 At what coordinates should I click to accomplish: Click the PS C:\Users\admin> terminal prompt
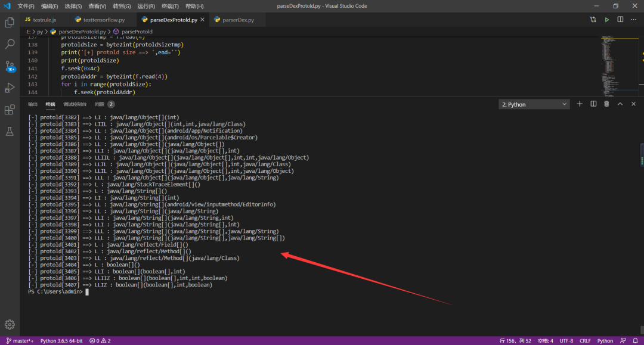(x=55, y=291)
